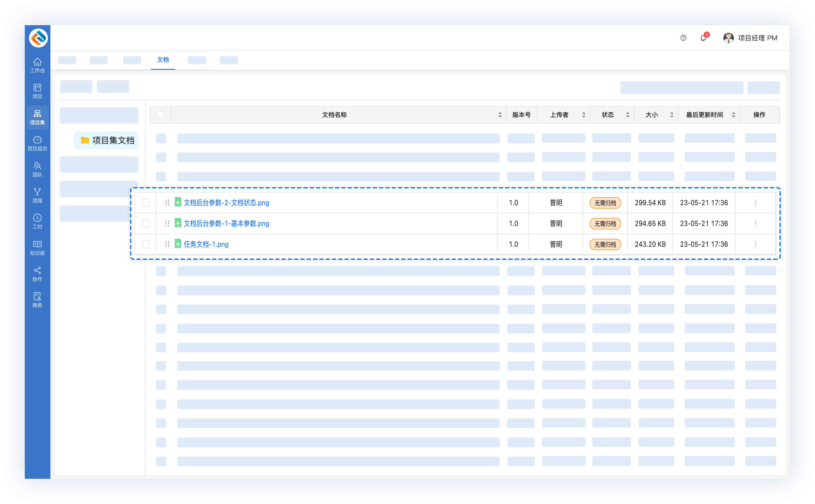Open 流程 workflow icon in sidebar
815x504 pixels.
(37, 195)
